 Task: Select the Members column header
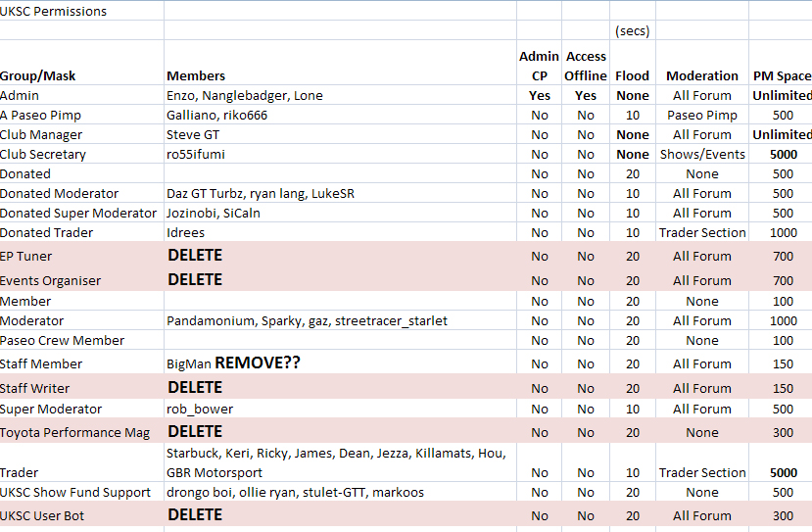[x=340, y=63]
